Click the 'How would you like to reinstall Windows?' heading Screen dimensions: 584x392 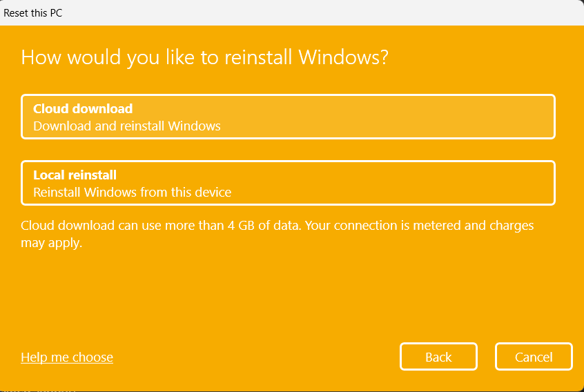tap(204, 57)
